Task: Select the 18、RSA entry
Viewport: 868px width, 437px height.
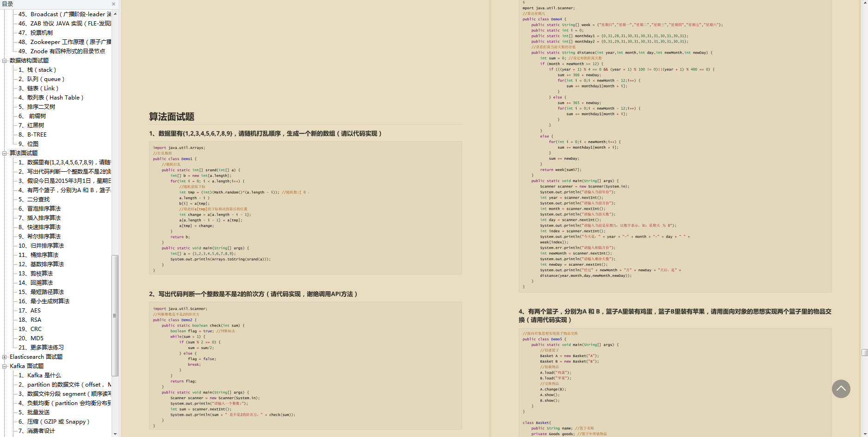Action: [x=30, y=320]
